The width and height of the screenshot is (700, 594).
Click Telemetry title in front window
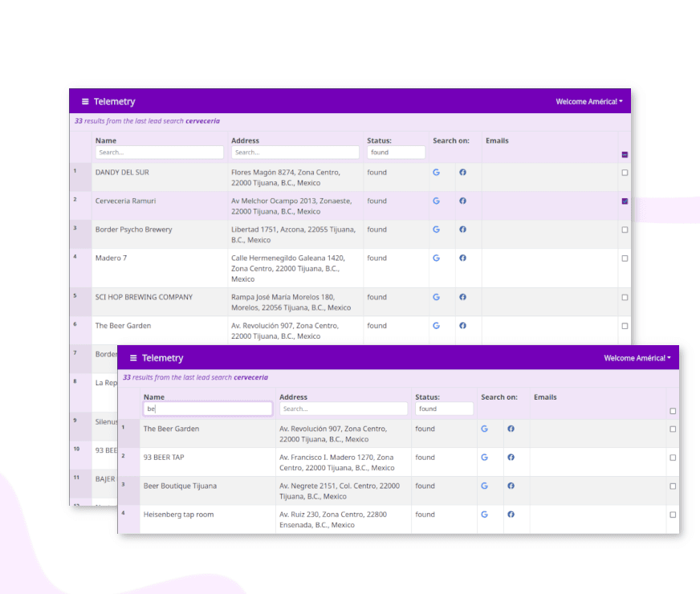(x=162, y=358)
